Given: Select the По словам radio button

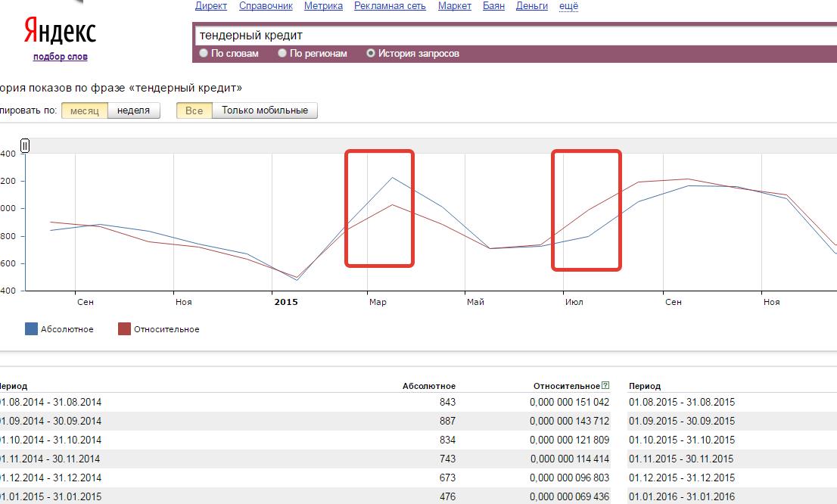Looking at the screenshot, I should coord(204,53).
